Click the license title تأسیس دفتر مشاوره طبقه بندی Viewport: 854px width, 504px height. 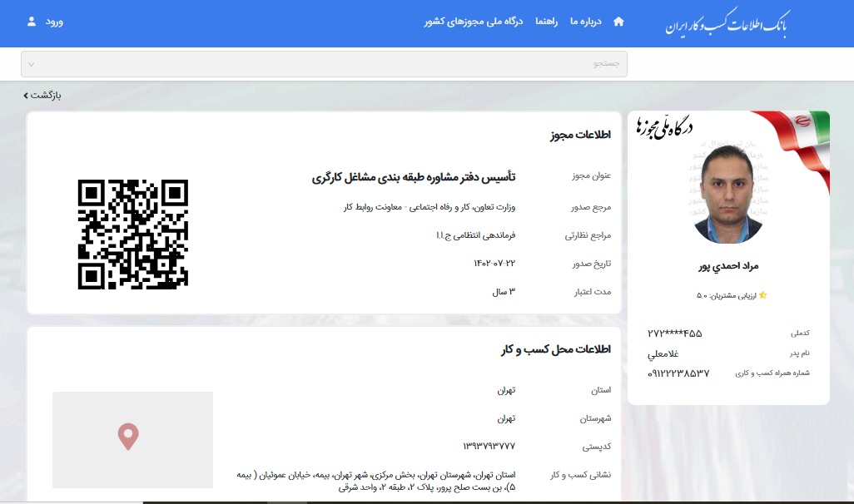coord(414,177)
